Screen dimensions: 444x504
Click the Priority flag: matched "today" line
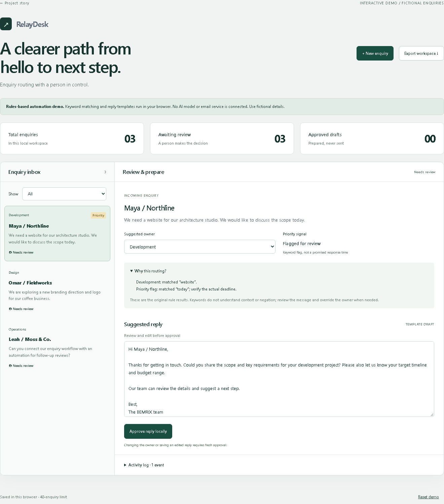pos(186,289)
